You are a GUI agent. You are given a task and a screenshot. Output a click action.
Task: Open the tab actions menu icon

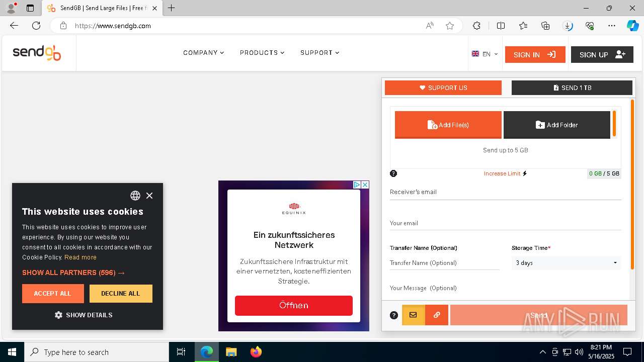pyautogui.click(x=30, y=8)
